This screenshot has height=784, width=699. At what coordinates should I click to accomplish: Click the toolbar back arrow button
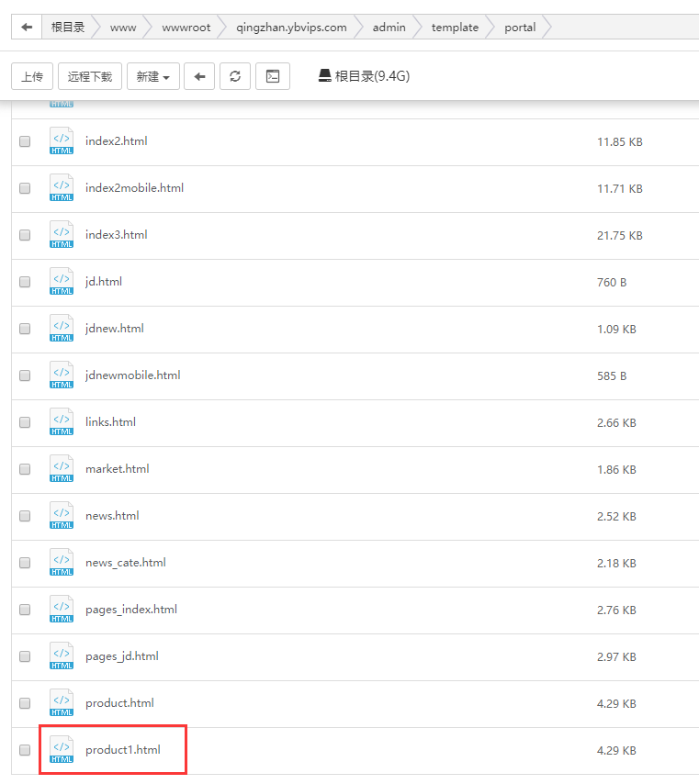click(x=199, y=76)
